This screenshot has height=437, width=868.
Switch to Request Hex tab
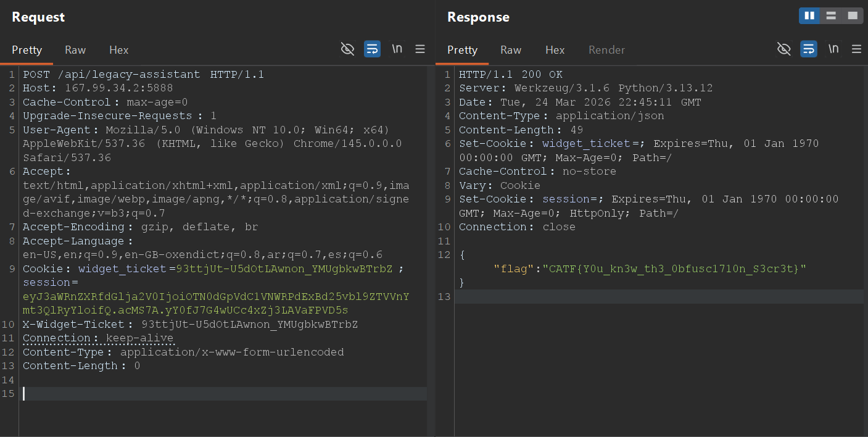(x=119, y=50)
